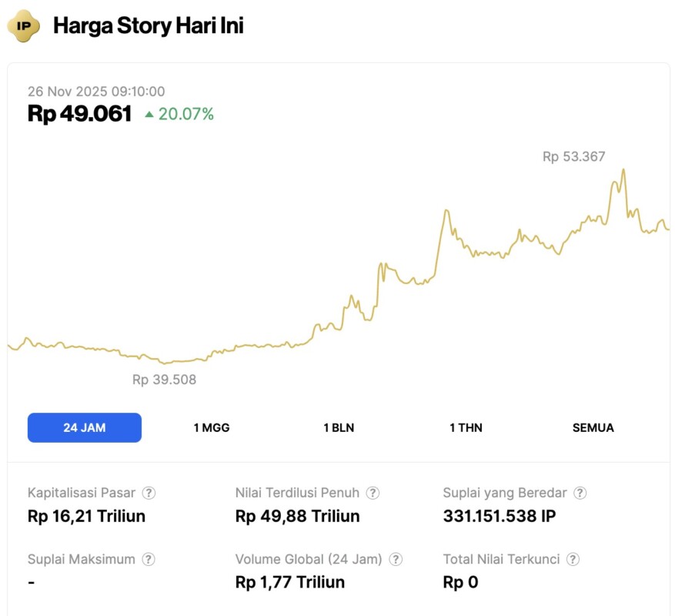Click the Harga Story Hari Ini heading
Image resolution: width=675 pixels, height=616 pixels.
tap(148, 25)
